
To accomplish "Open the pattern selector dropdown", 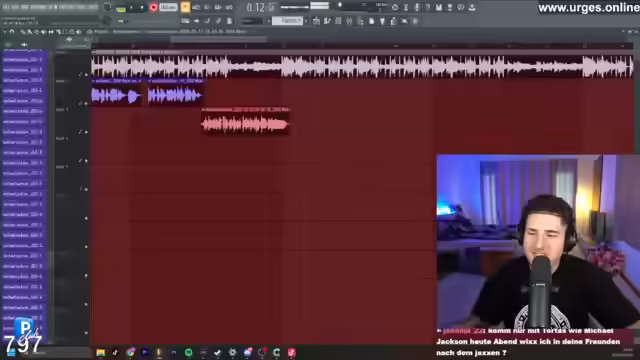I will pyautogui.click(x=287, y=21).
